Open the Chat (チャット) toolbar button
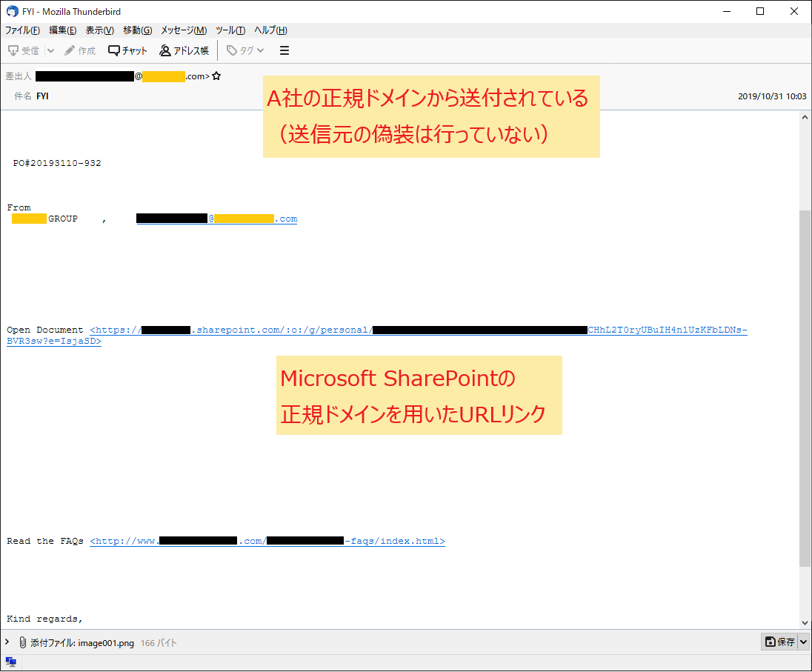 click(x=127, y=50)
